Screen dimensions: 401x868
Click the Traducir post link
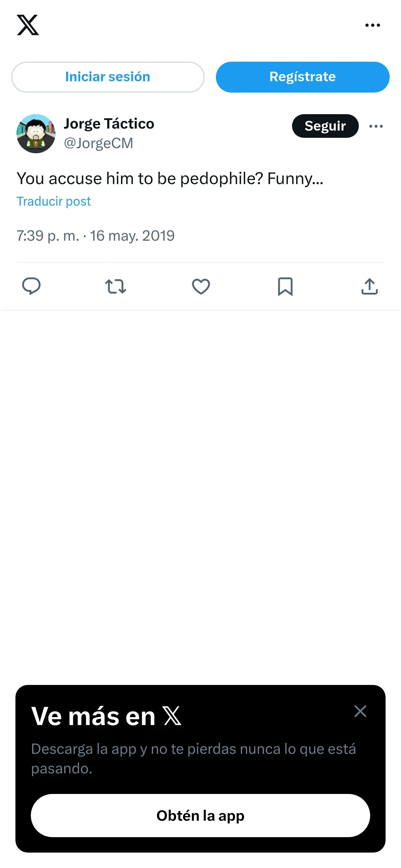(x=54, y=201)
